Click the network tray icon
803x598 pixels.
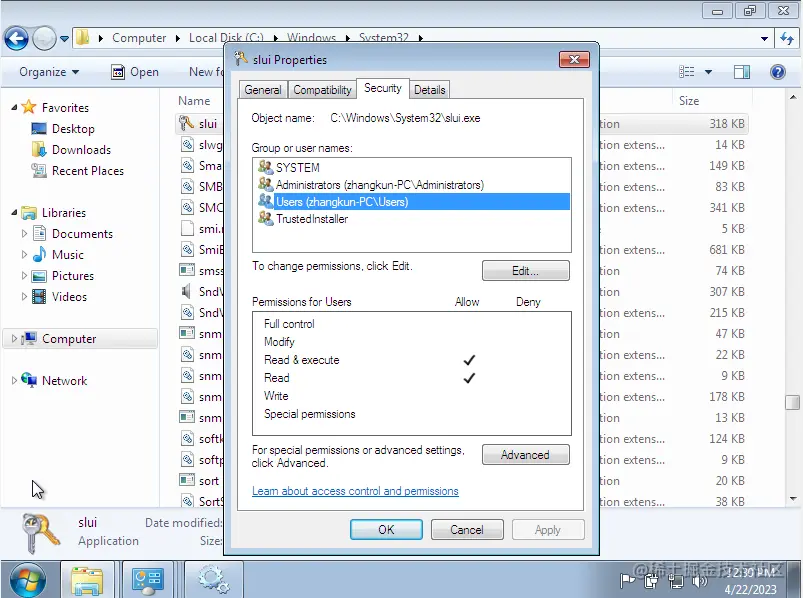(676, 581)
